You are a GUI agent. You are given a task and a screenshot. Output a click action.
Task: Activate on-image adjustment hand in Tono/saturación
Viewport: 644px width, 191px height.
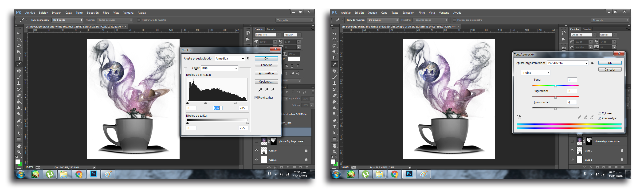(519, 117)
